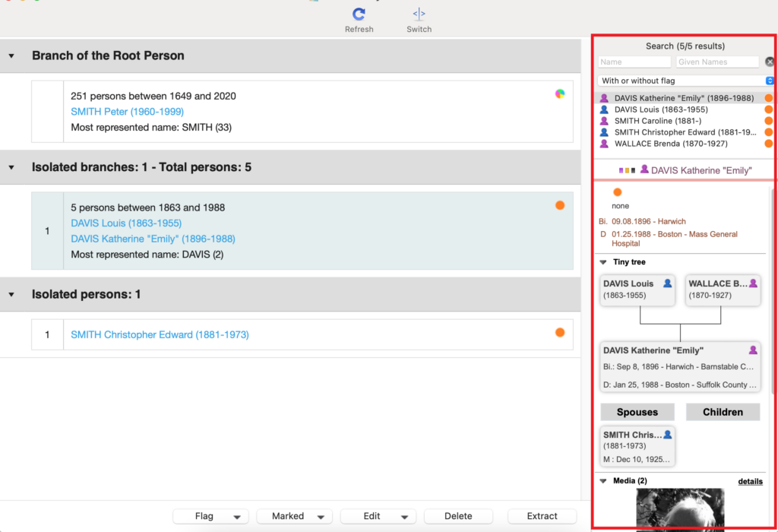The image size is (778, 532).
Task: Click DAVIS Katherine "Emily" name in detail header
Action: tap(701, 170)
